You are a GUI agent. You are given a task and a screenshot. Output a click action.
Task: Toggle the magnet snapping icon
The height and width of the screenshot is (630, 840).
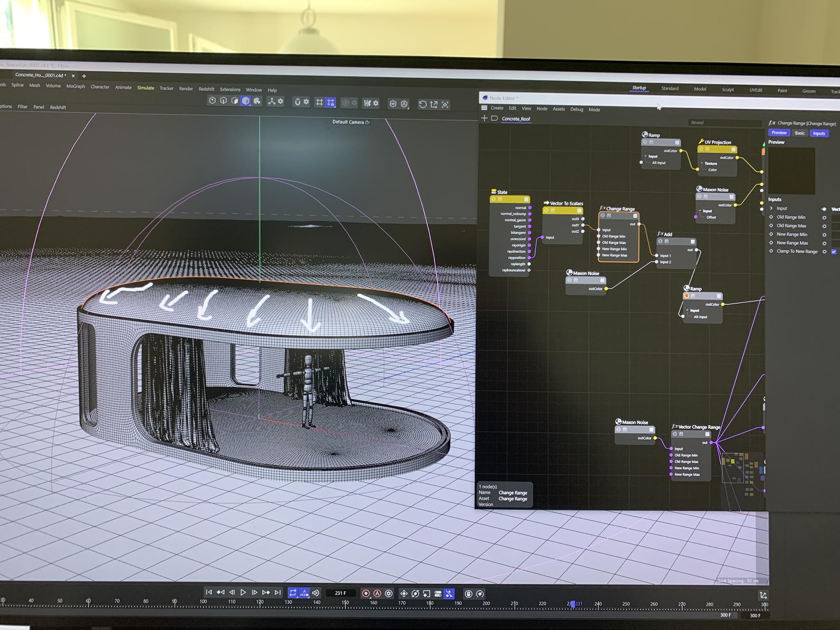[298, 102]
